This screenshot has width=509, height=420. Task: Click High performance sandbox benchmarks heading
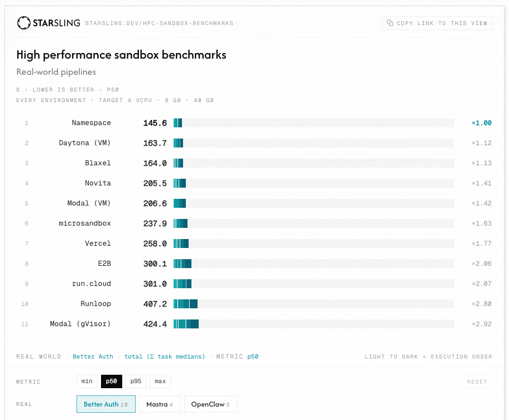pyautogui.click(x=122, y=55)
